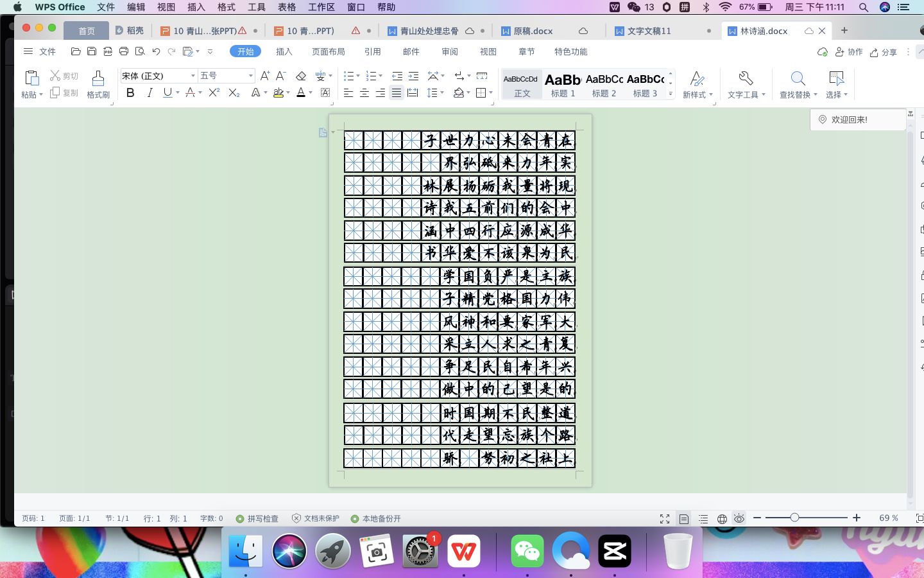924x578 pixels.
Task: Open the Insert ribbon tab
Action: (284, 51)
